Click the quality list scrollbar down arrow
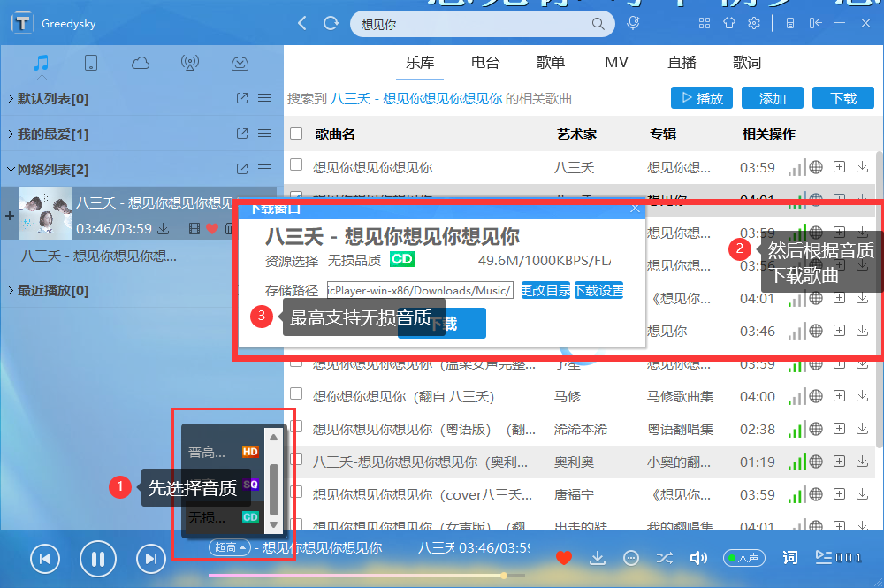The width and height of the screenshot is (884, 588). click(x=274, y=524)
